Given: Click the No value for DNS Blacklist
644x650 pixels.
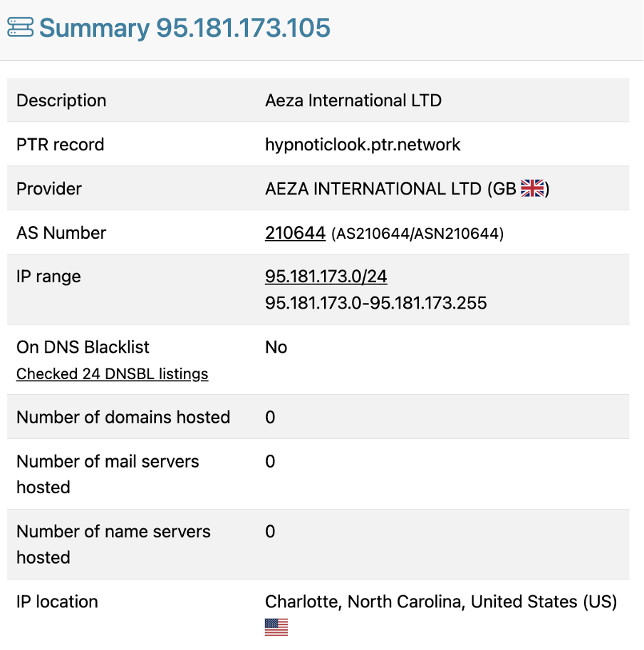Looking at the screenshot, I should tap(276, 347).
